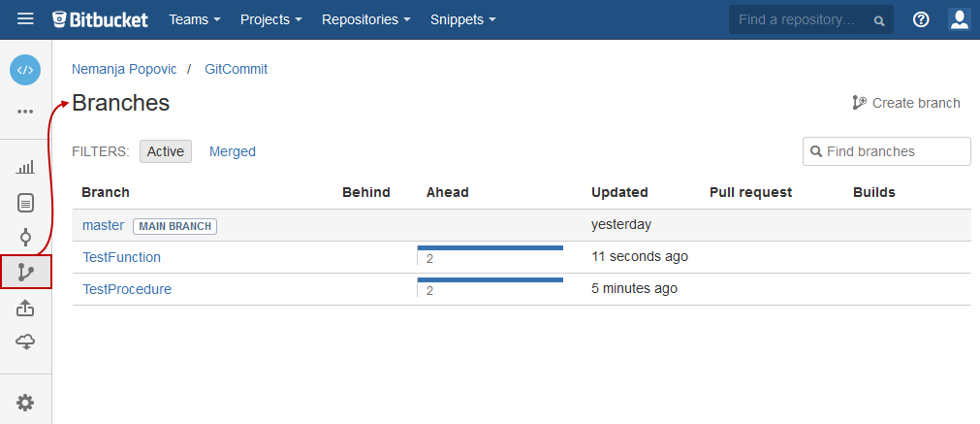Expand the Repositories dropdown menu

pyautogui.click(x=365, y=19)
